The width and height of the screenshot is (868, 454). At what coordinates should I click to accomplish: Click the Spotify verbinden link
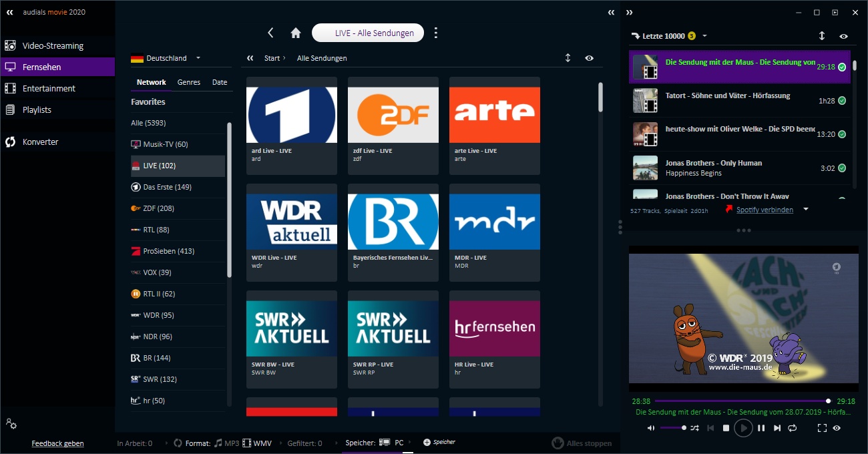765,210
